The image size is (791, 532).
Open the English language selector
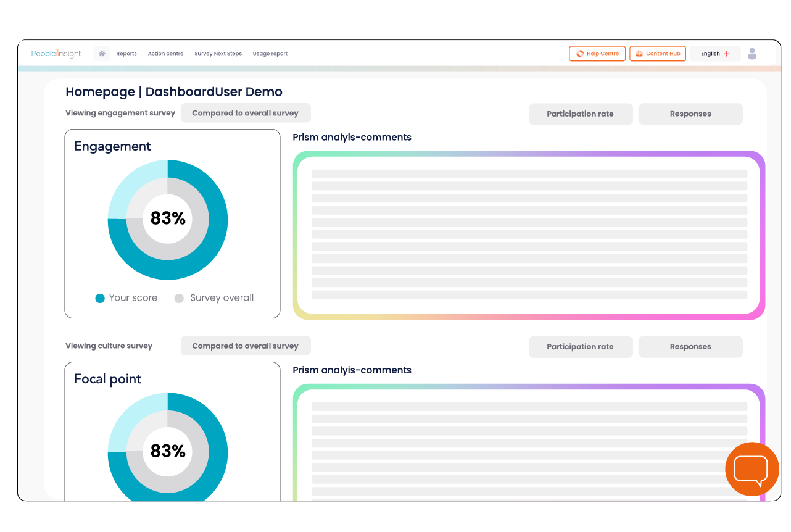click(x=715, y=54)
